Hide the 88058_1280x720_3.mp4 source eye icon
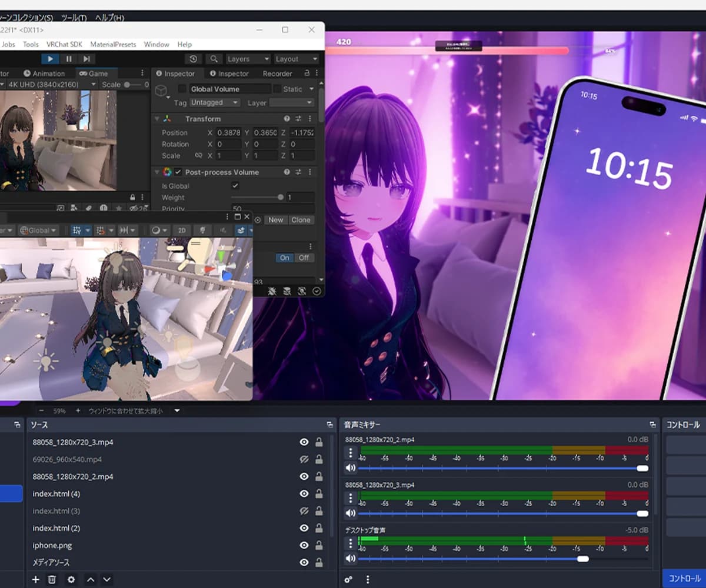Viewport: 706px width, 588px height. click(304, 442)
